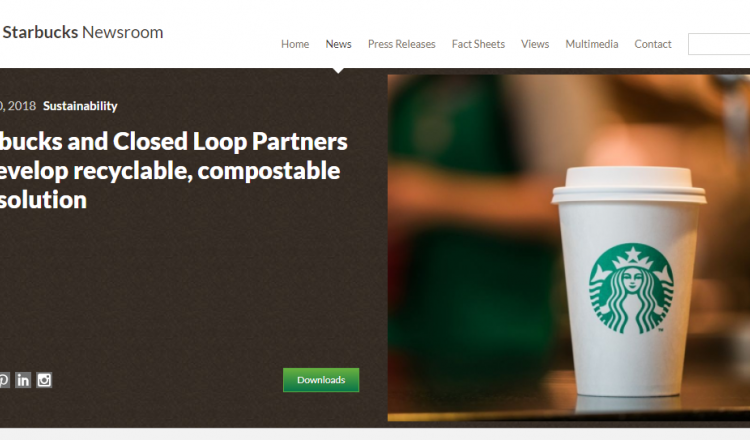Navigate to Fact Sheets
Image resolution: width=750 pixels, height=440 pixels.
point(478,44)
